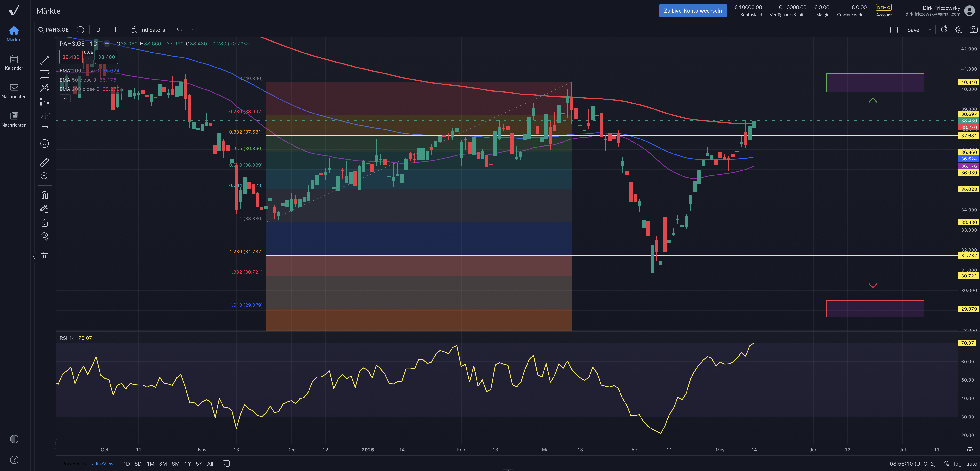
Task: Activate the magnet snap mode
Action: point(44,195)
